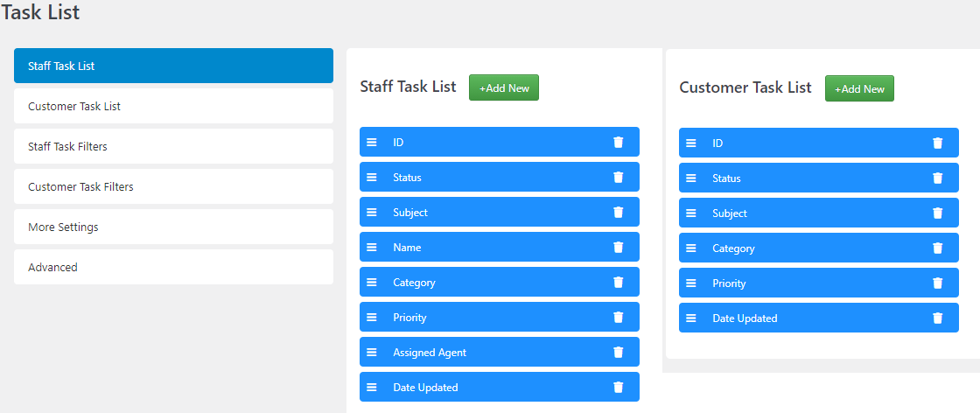
Task: Click the Customer Task List panel heading
Action: point(745,87)
